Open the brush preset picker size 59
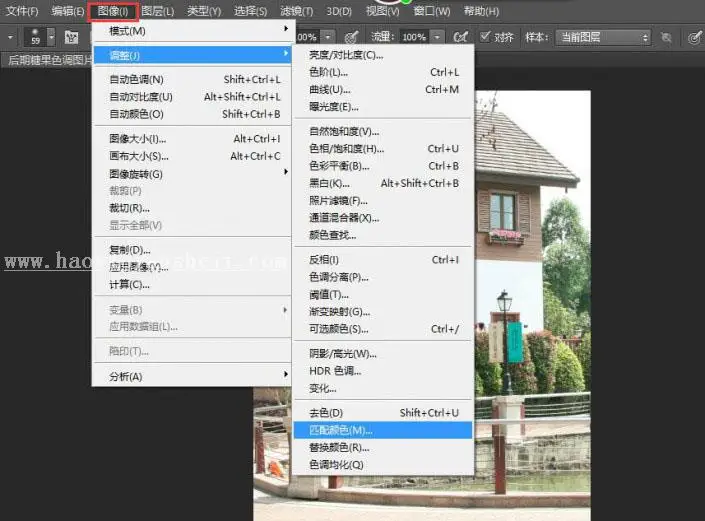 pyautogui.click(x=40, y=37)
